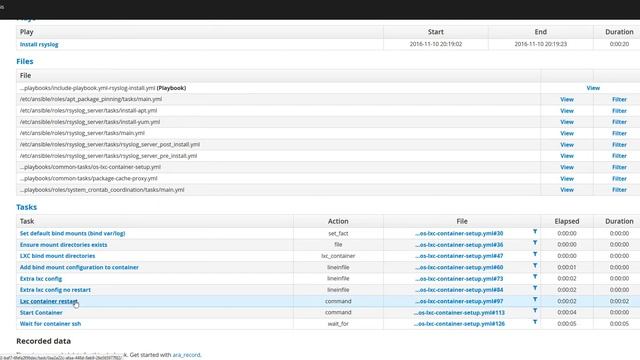Select the set_fact action cell
The image size is (640, 360).
[338, 233]
